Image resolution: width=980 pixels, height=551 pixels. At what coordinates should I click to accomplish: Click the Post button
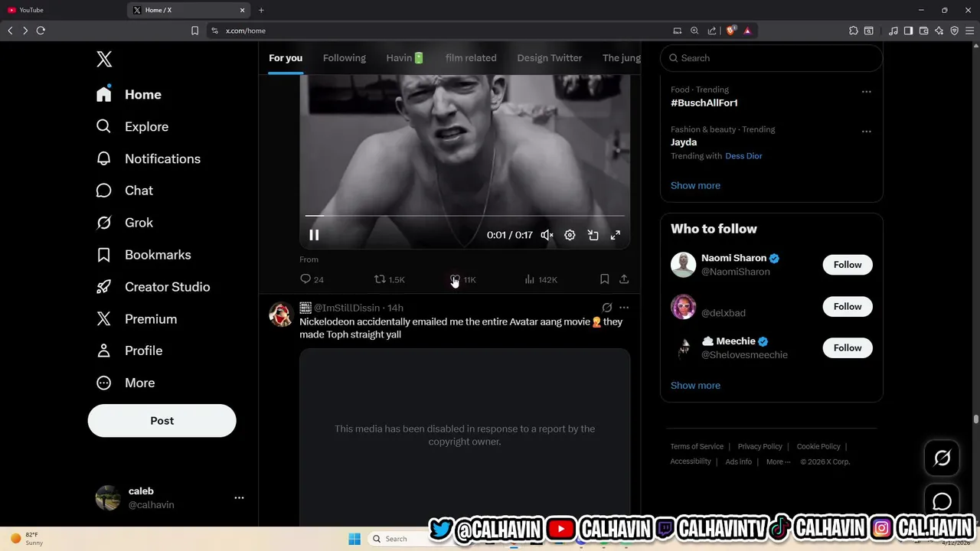(x=162, y=421)
